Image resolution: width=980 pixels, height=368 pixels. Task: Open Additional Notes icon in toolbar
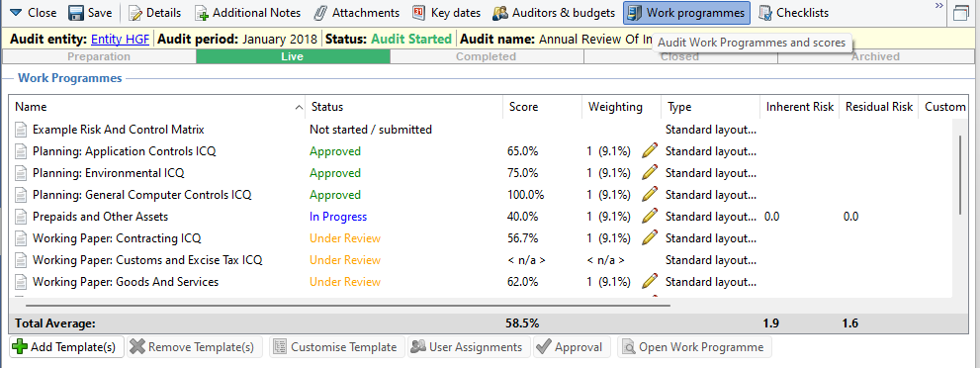[x=202, y=13]
